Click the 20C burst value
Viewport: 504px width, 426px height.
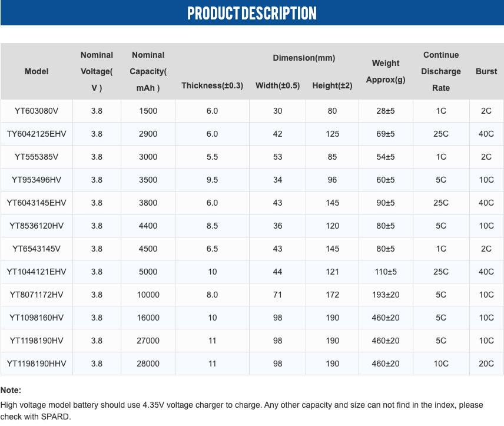(x=486, y=364)
